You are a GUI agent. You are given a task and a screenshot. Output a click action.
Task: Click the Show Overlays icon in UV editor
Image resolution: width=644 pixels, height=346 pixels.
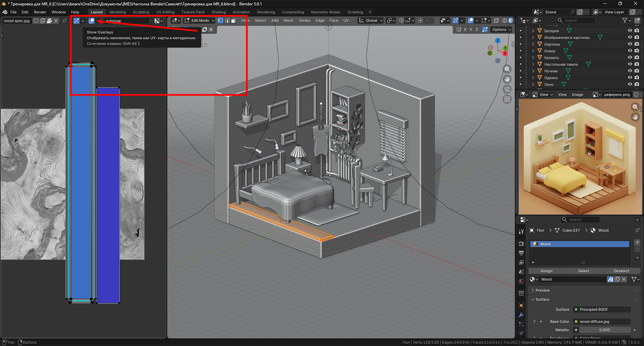click(x=92, y=21)
